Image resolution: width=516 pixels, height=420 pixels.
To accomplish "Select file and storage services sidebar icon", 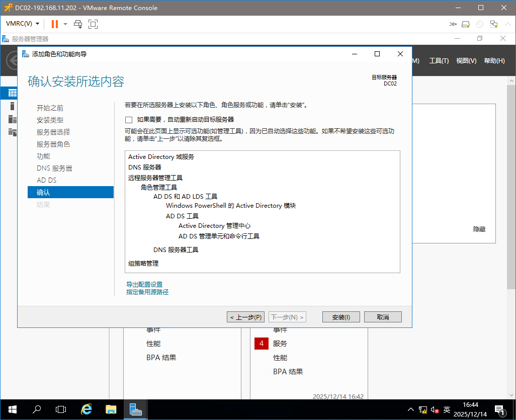I will coord(12,132).
